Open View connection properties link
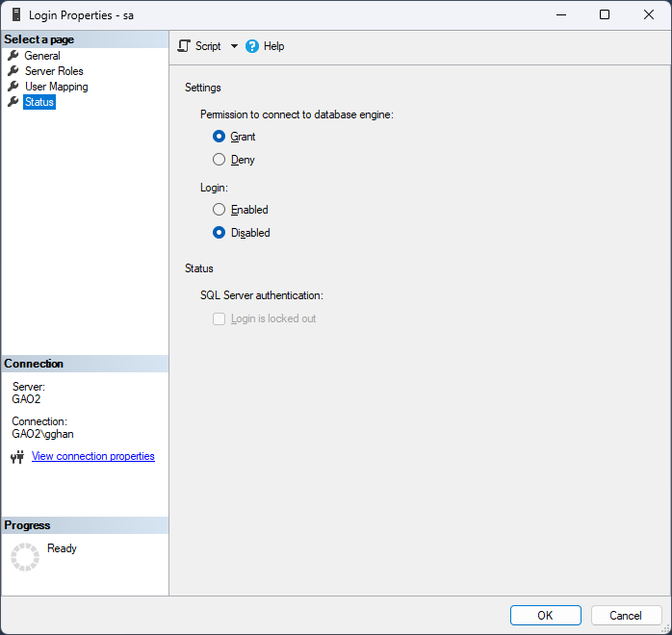Screen dimensions: 672x635 pyautogui.click(x=93, y=456)
